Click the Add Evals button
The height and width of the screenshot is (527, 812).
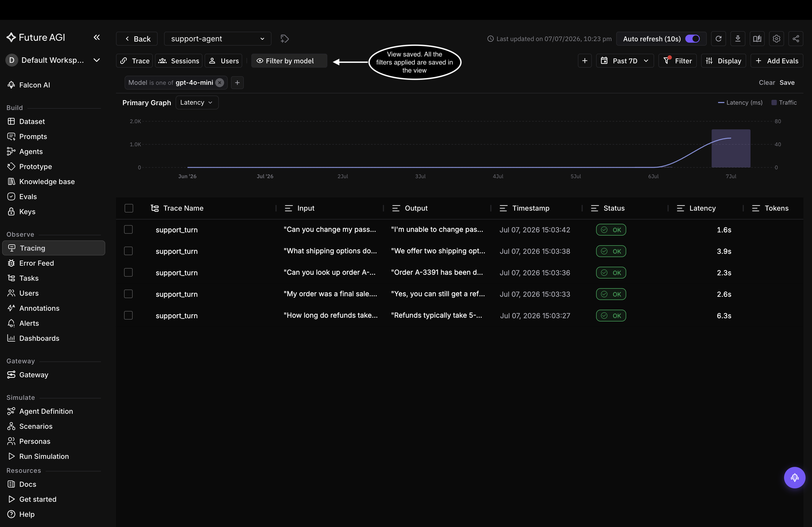(x=777, y=61)
